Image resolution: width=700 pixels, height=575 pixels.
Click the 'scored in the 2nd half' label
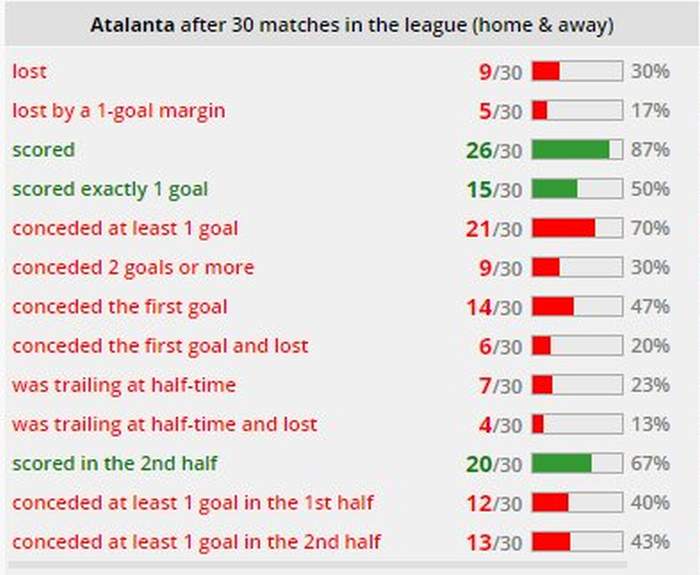point(114,464)
